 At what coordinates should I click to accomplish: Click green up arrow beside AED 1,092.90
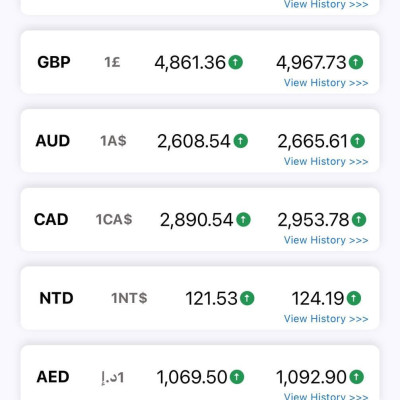(356, 377)
